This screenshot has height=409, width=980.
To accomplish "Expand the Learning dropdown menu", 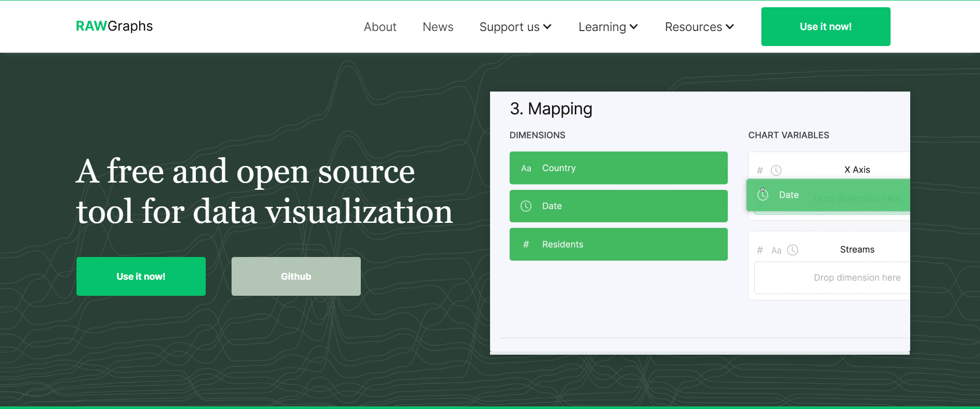I will click(608, 27).
